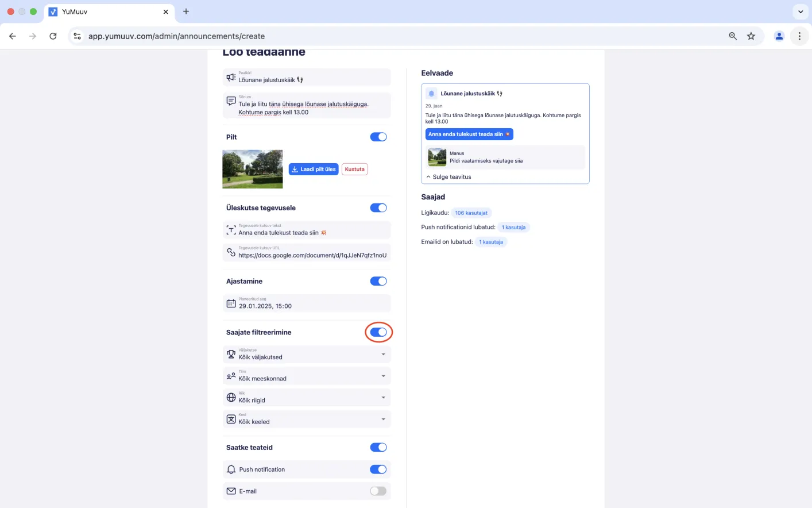Go back with the browser back arrow

pos(13,36)
